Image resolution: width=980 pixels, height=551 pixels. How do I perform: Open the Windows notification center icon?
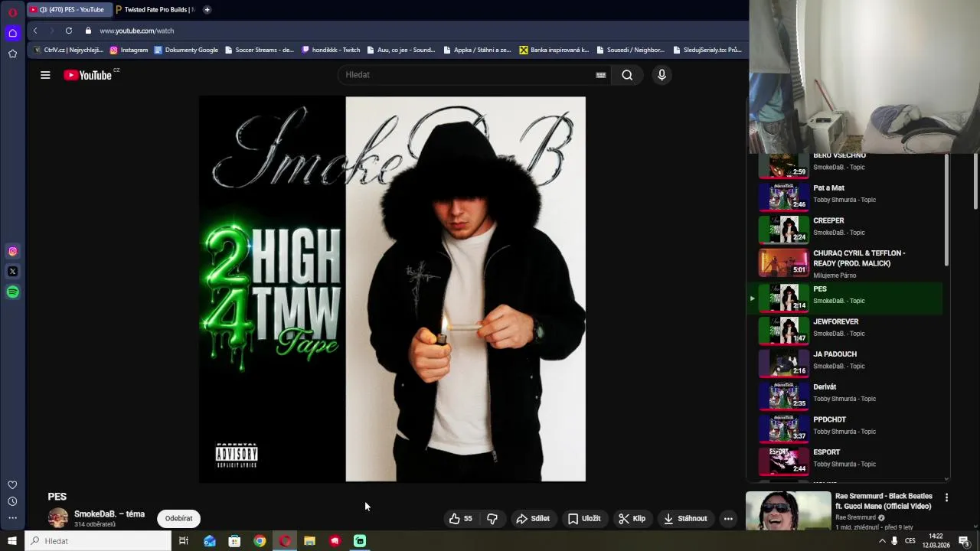[965, 541]
